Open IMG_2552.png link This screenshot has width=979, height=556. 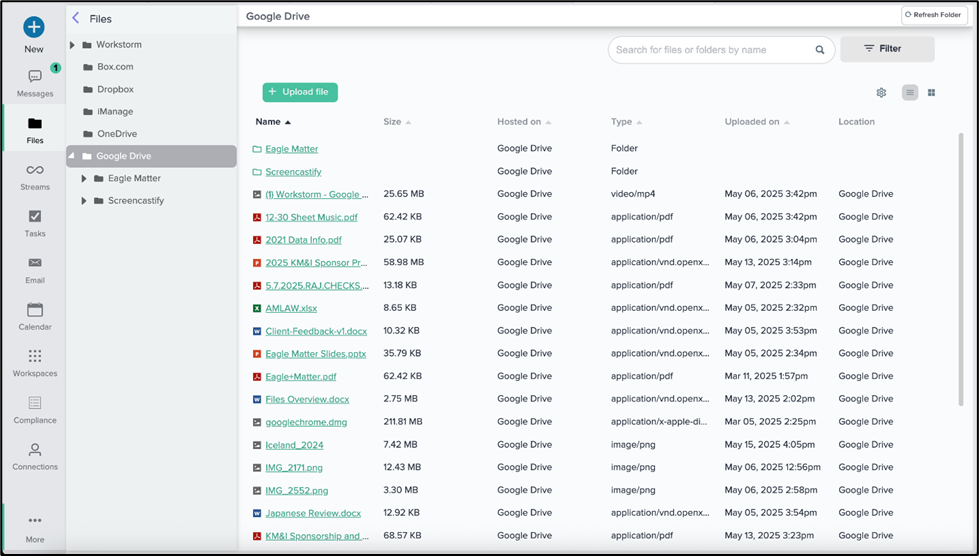pos(297,490)
